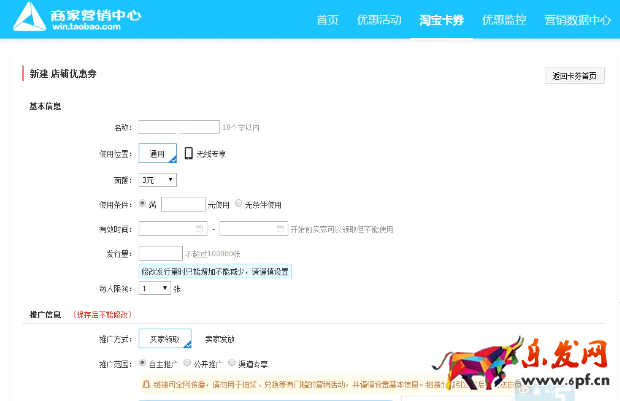Select the 无线专享 phone icon option
The image size is (620, 401).
(x=189, y=153)
